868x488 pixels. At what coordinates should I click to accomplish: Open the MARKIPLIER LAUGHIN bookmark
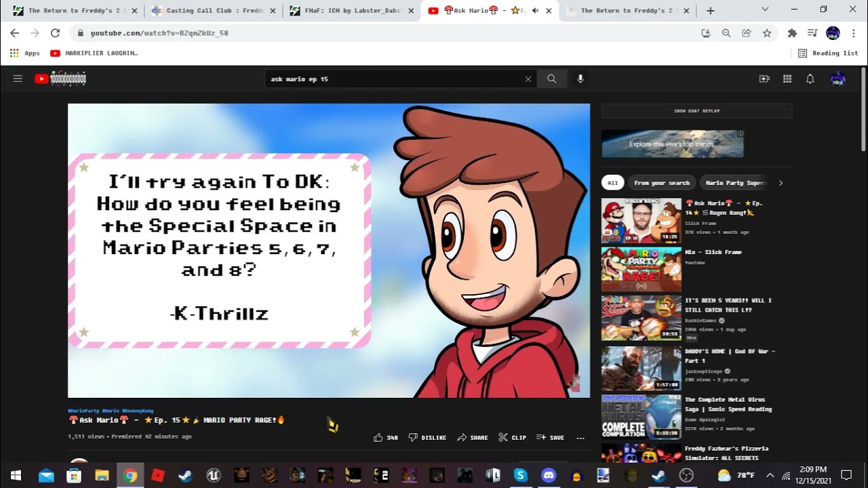tap(94, 53)
